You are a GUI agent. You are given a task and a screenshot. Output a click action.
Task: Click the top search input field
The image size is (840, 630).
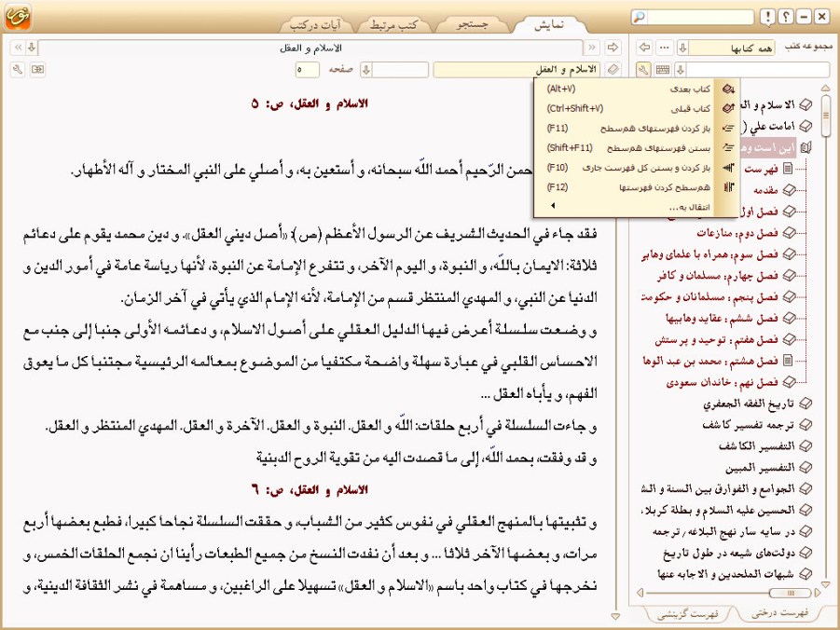(699, 17)
